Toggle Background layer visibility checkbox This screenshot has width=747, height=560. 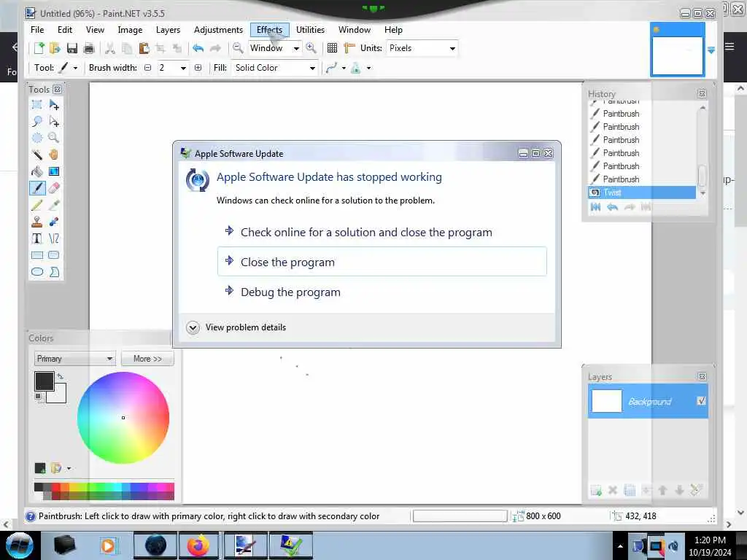pos(701,401)
